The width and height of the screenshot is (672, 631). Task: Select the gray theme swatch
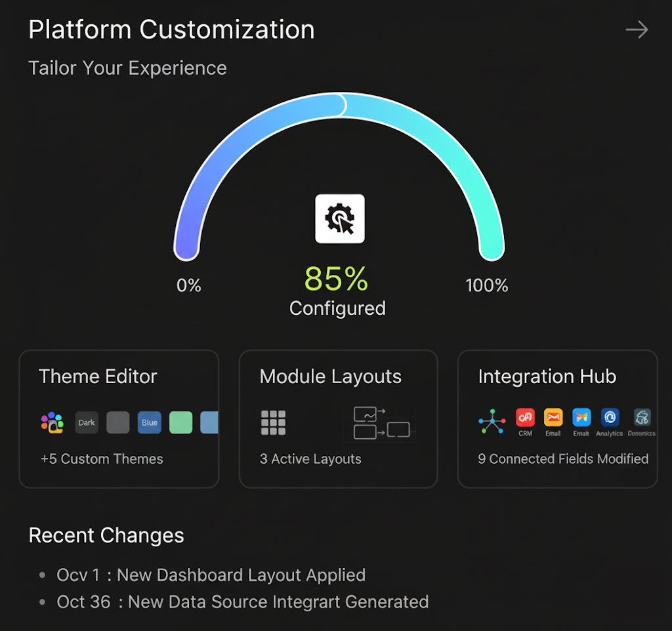click(118, 423)
